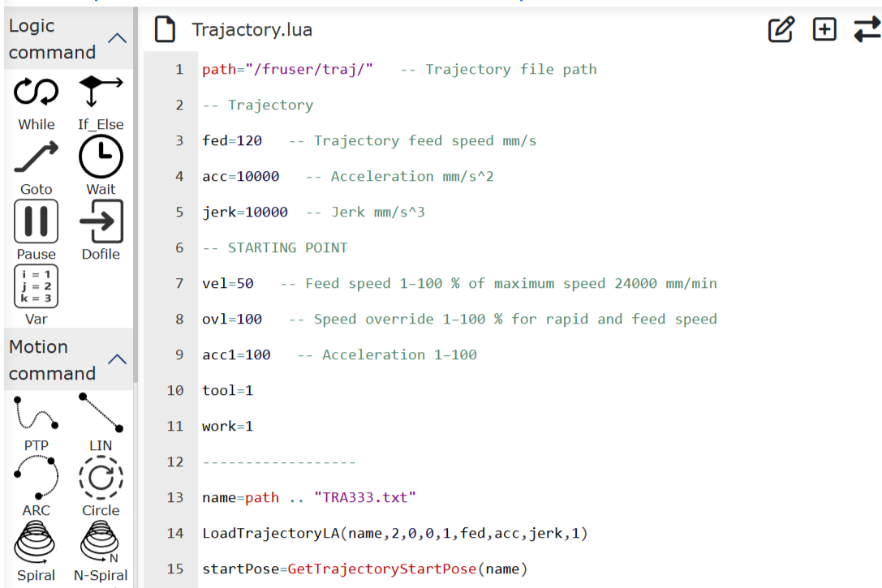Choose the LIN linear motion command
Screen dimensions: 882x588
pyautogui.click(x=101, y=414)
